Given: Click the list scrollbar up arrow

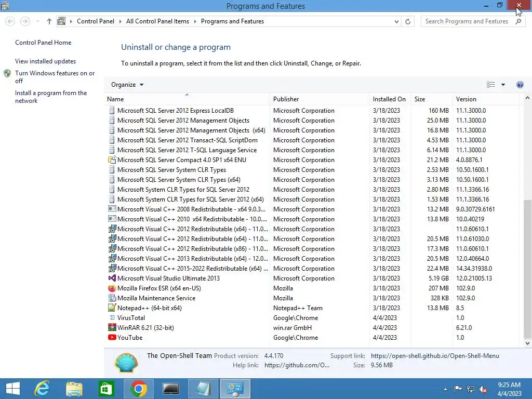Looking at the screenshot, I should (x=527, y=98).
